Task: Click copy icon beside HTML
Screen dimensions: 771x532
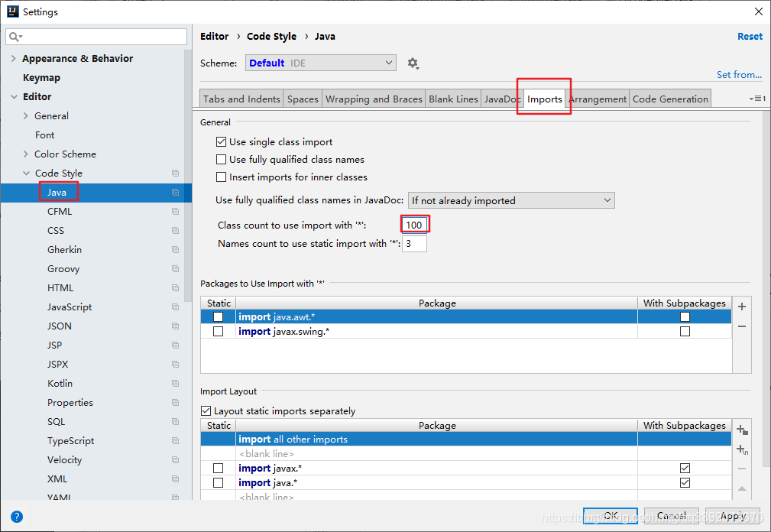Action: pos(175,287)
